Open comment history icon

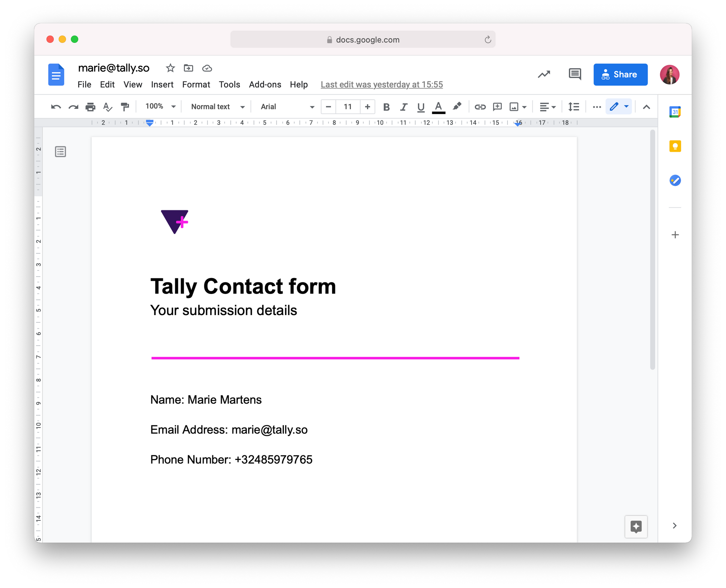click(575, 74)
